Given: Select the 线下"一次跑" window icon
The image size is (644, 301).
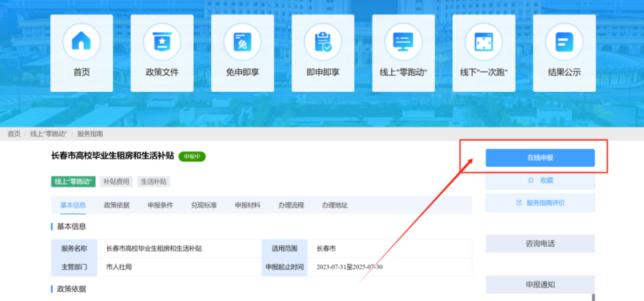Looking at the screenshot, I should pos(484,42).
